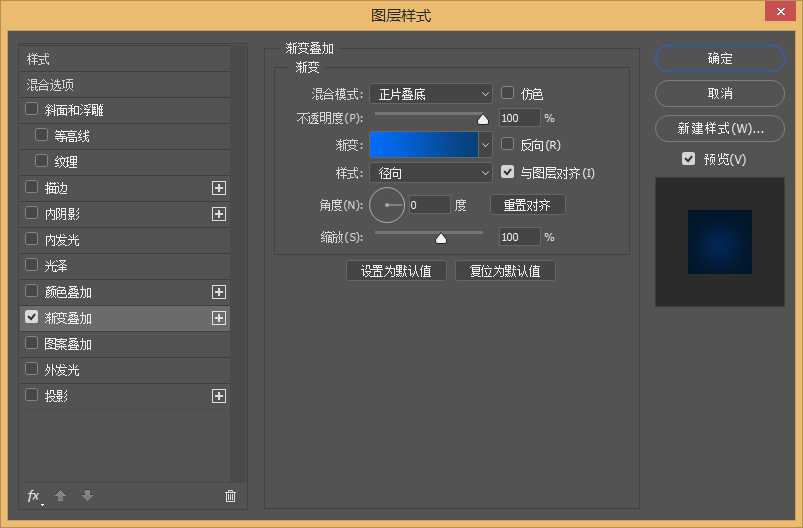Add another 投影 effect with plus icon
Image resolution: width=803 pixels, height=528 pixels.
219,396
